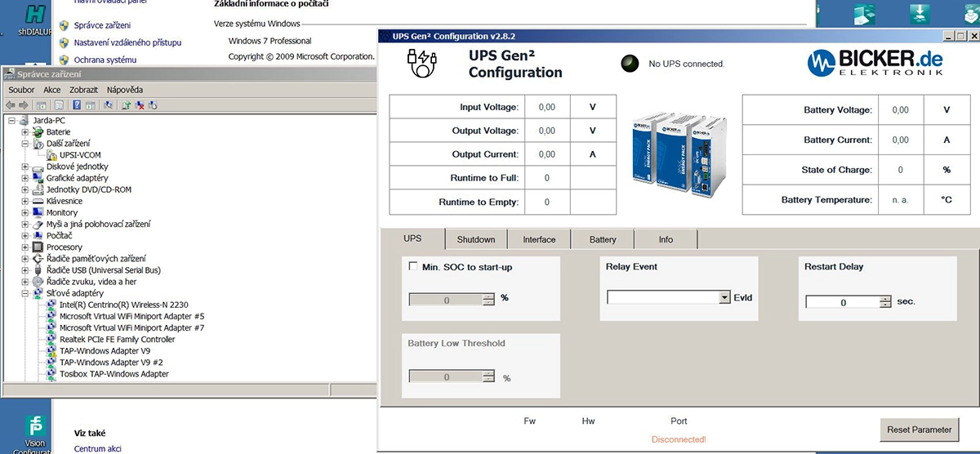The image size is (980, 454).
Task: Click the show/hide action pane toolbar icon
Action: coord(91,105)
